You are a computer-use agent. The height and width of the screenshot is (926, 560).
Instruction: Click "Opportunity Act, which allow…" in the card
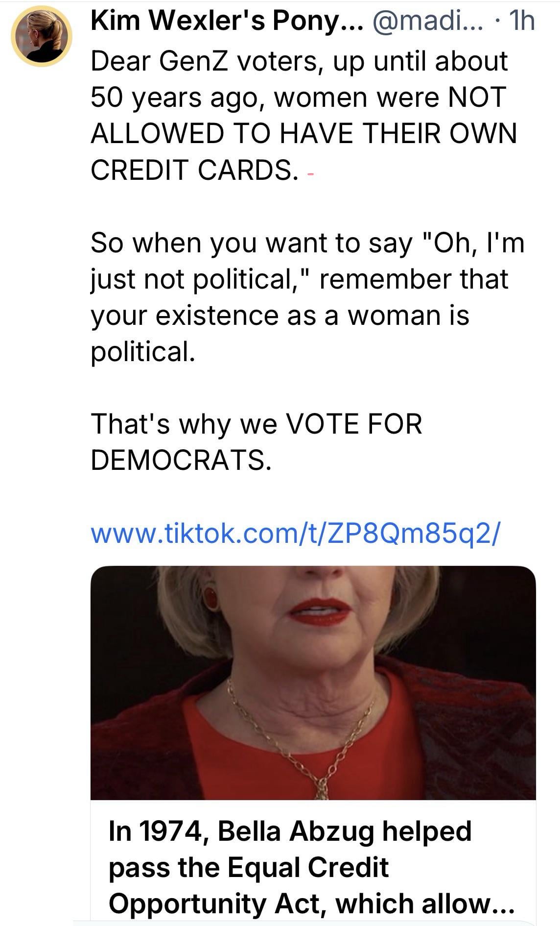(311, 903)
